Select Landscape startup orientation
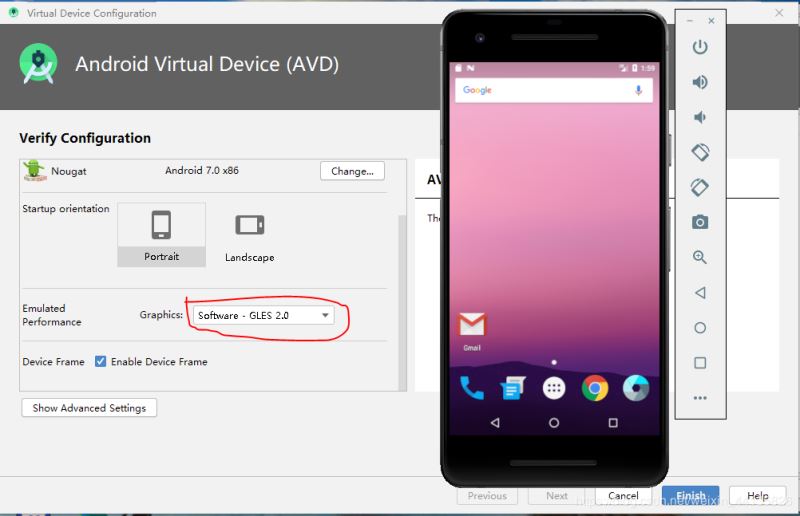This screenshot has height=516, width=800. point(250,235)
